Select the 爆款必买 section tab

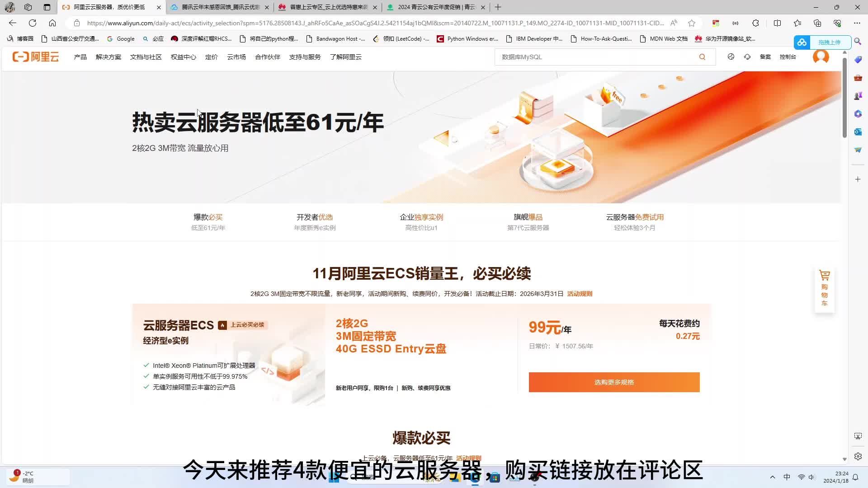[208, 222]
